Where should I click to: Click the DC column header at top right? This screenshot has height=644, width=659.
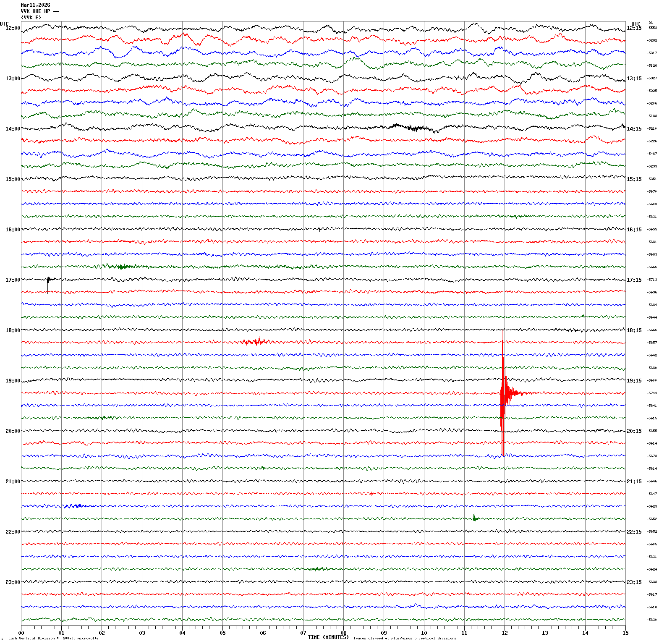(651, 23)
